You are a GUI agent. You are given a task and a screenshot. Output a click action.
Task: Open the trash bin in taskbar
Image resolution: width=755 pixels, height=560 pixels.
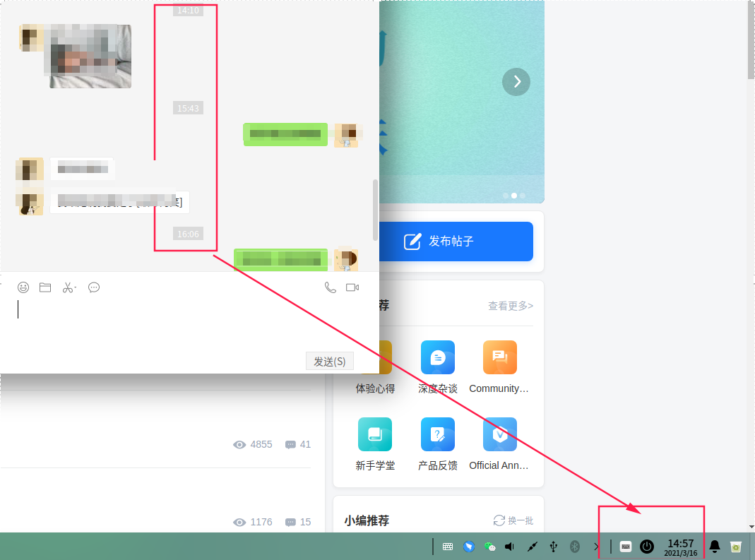(736, 547)
